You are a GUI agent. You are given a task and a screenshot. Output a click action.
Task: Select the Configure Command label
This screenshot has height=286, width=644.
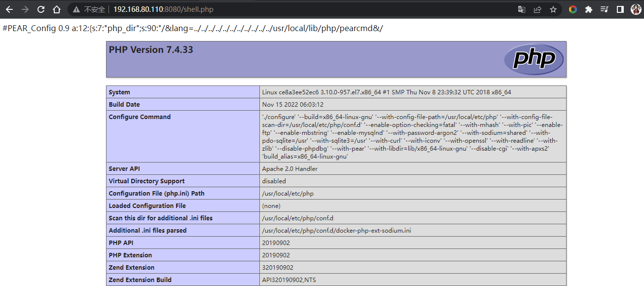tap(140, 117)
